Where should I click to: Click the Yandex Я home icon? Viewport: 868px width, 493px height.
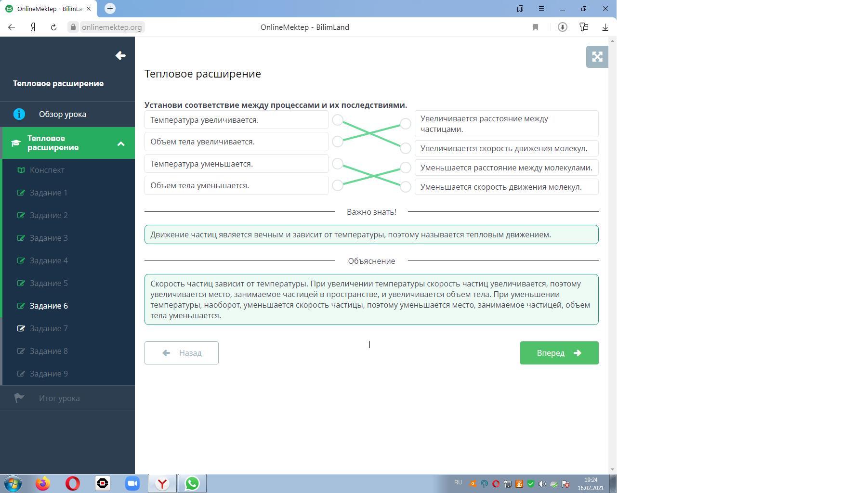[33, 27]
